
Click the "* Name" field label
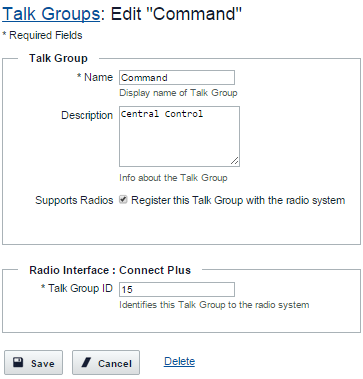pyautogui.click(x=95, y=77)
